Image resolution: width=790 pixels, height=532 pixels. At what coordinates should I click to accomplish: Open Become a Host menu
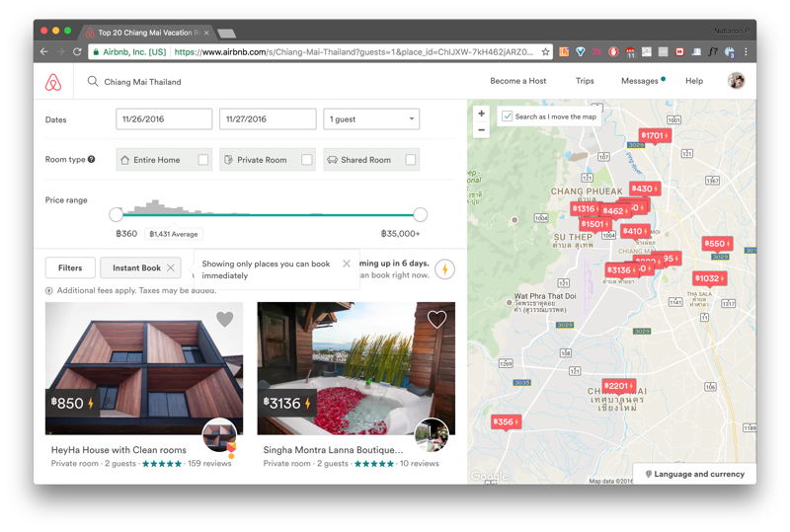[517, 81]
